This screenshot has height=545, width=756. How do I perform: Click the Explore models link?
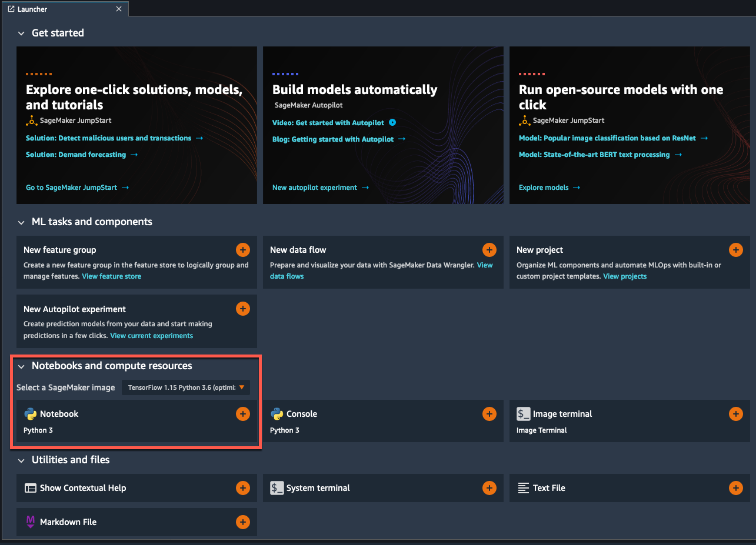[549, 188]
